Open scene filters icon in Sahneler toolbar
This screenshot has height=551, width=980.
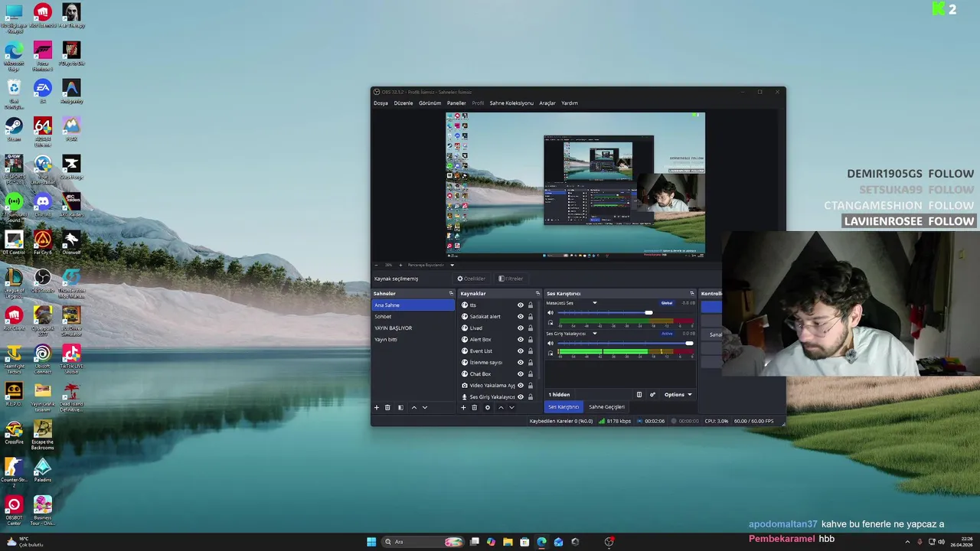(400, 408)
